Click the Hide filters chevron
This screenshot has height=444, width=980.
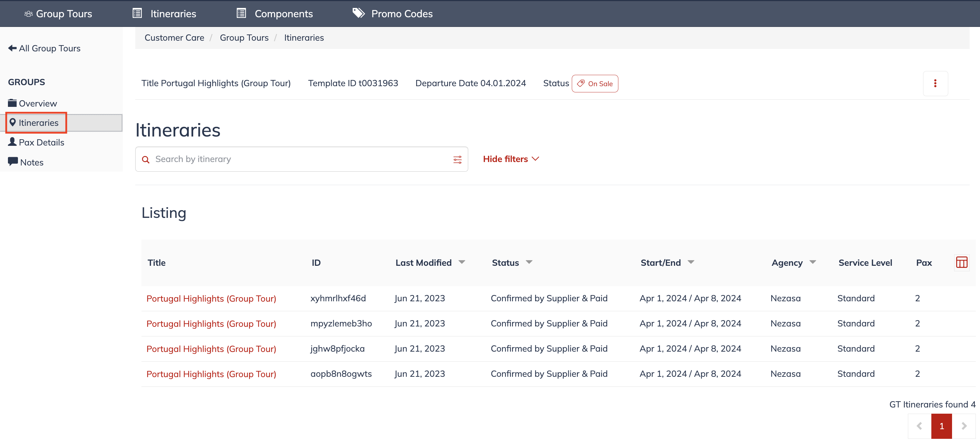click(x=535, y=159)
